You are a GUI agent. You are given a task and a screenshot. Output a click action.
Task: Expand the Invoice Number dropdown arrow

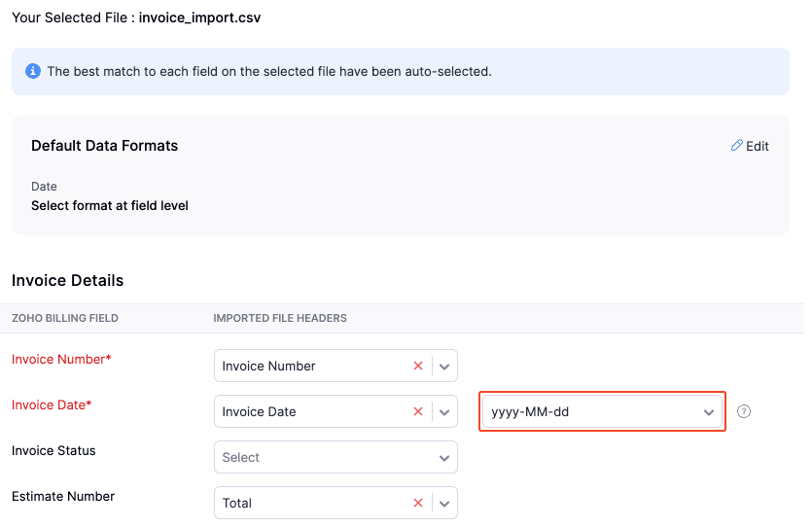tap(444, 367)
